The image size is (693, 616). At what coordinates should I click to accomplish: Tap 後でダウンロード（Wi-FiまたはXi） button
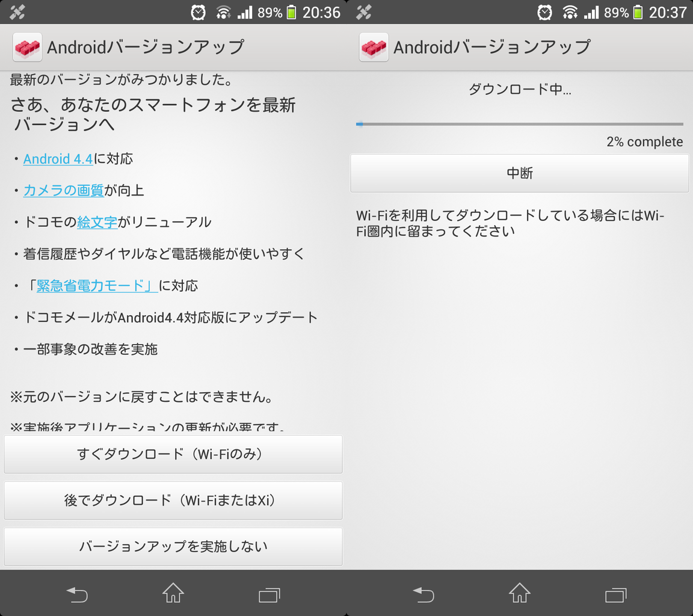(173, 500)
